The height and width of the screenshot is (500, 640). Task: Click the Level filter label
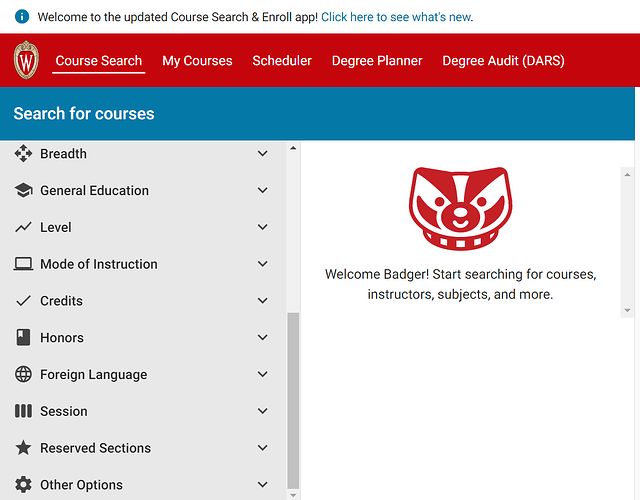coord(56,227)
